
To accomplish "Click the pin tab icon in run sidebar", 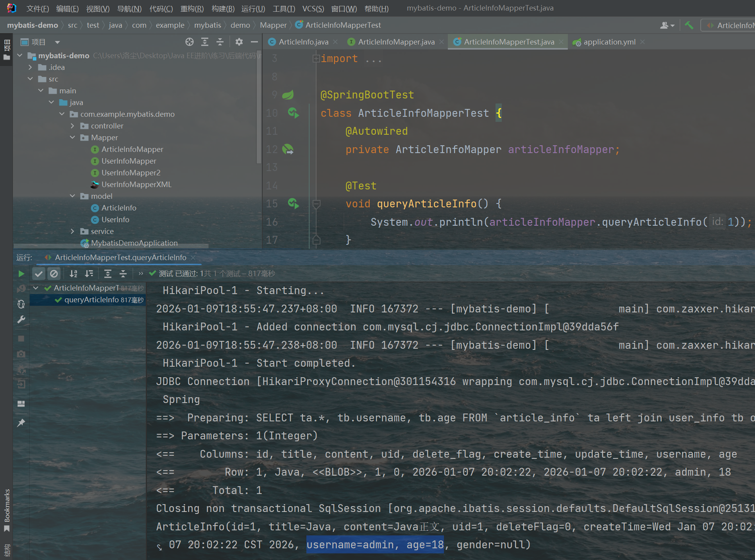I will tap(21, 423).
